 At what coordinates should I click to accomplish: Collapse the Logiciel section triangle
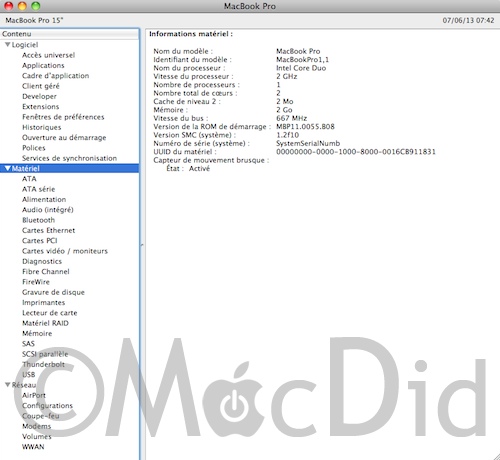8,45
